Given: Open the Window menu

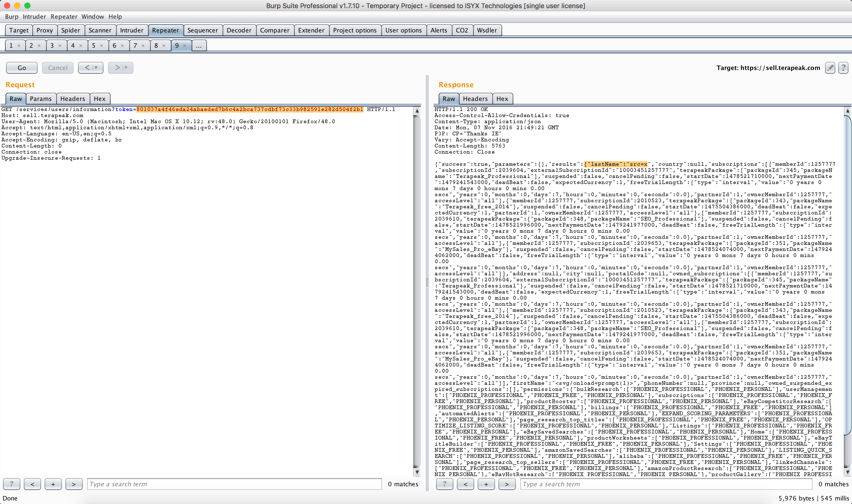Looking at the screenshot, I should click(x=93, y=17).
